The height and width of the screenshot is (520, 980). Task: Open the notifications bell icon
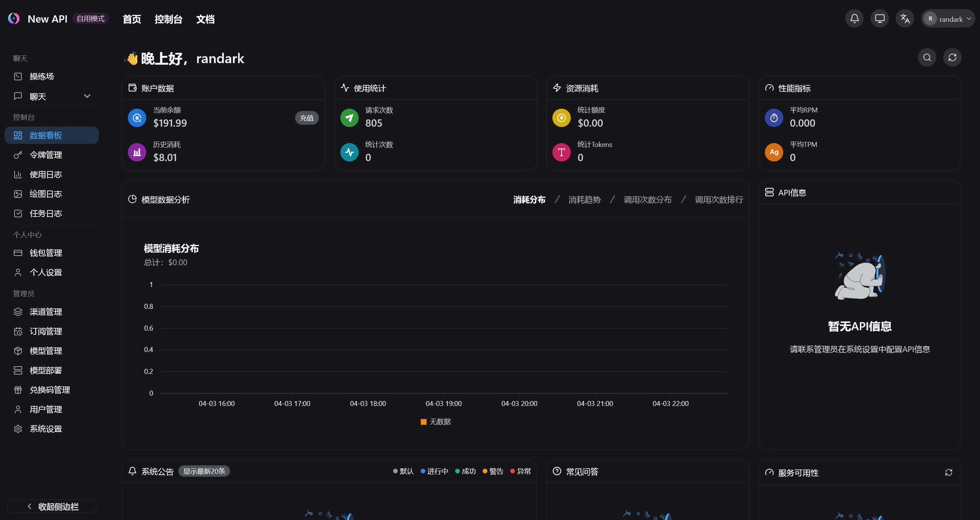854,19
